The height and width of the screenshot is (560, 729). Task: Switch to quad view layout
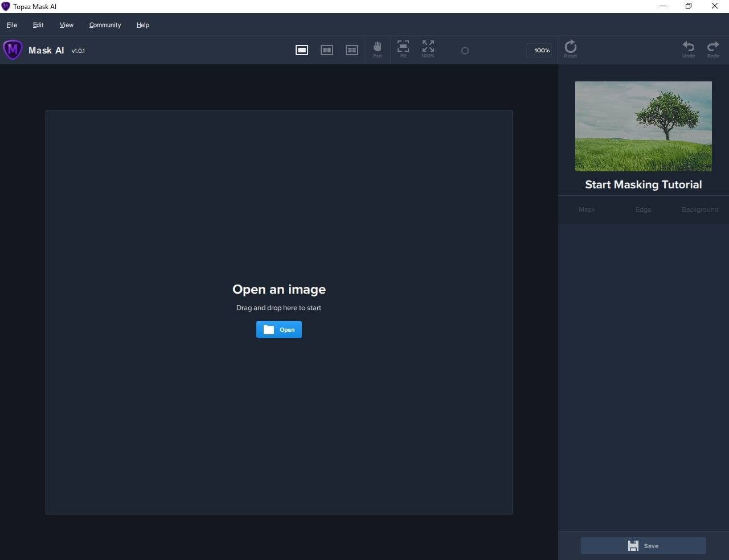click(352, 50)
